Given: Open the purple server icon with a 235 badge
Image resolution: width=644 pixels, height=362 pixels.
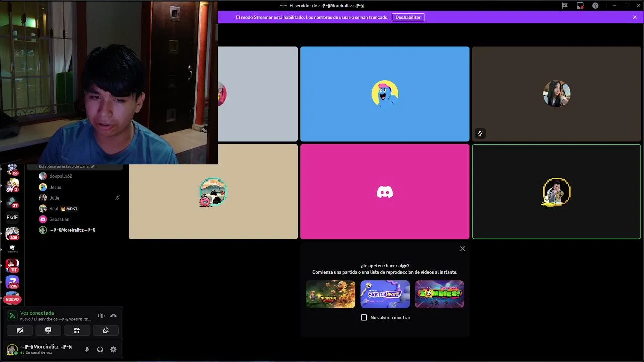Looking at the screenshot, I should coord(12,282).
